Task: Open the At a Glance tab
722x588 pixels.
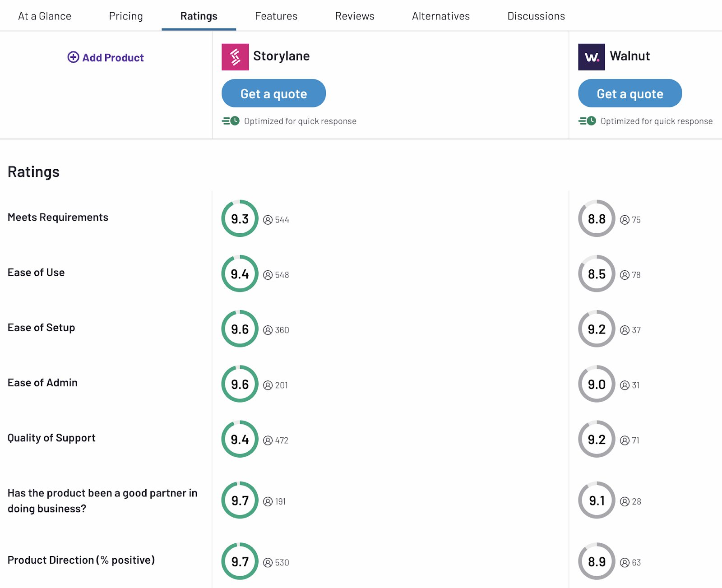Action: [45, 16]
